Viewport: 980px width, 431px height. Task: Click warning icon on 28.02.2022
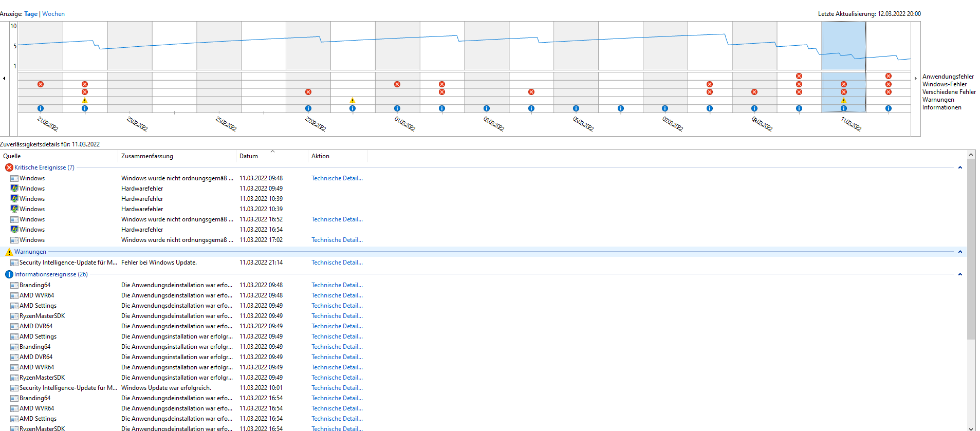pyautogui.click(x=353, y=101)
